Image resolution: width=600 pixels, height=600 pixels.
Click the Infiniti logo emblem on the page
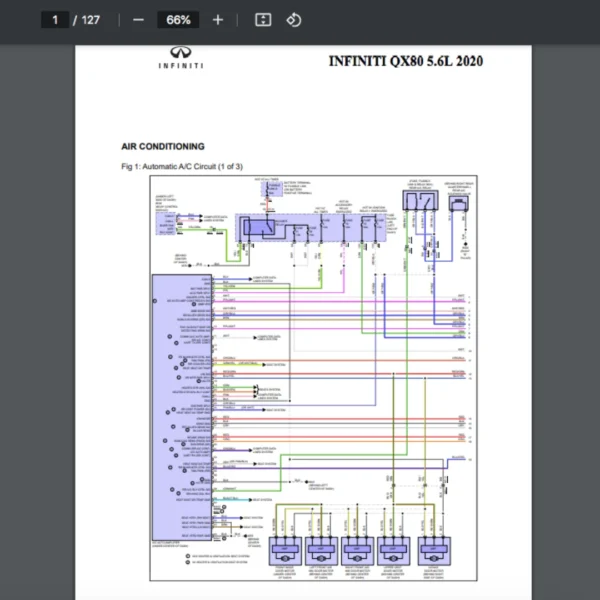click(x=181, y=53)
